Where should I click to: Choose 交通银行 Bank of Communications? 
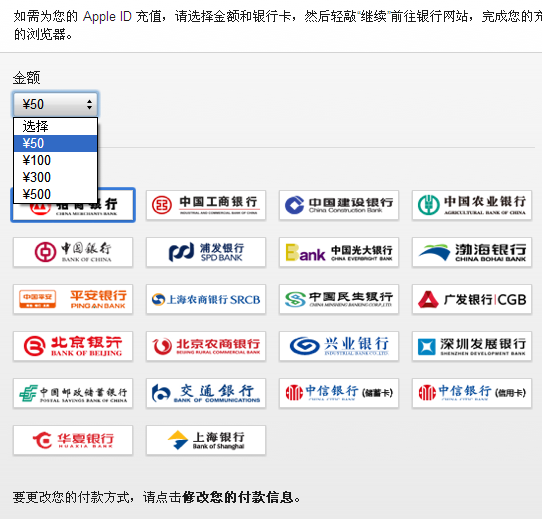[x=206, y=393]
